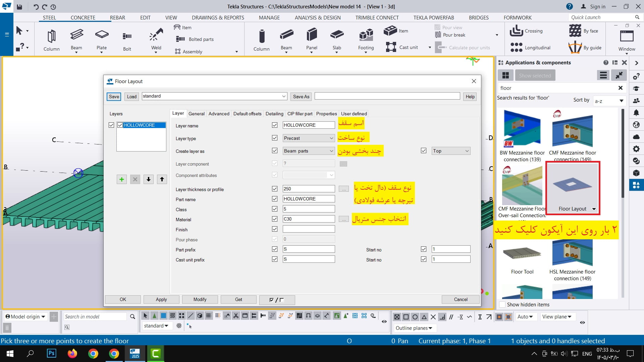Open Firefox from the taskbar
644x362 pixels.
pos(72,354)
